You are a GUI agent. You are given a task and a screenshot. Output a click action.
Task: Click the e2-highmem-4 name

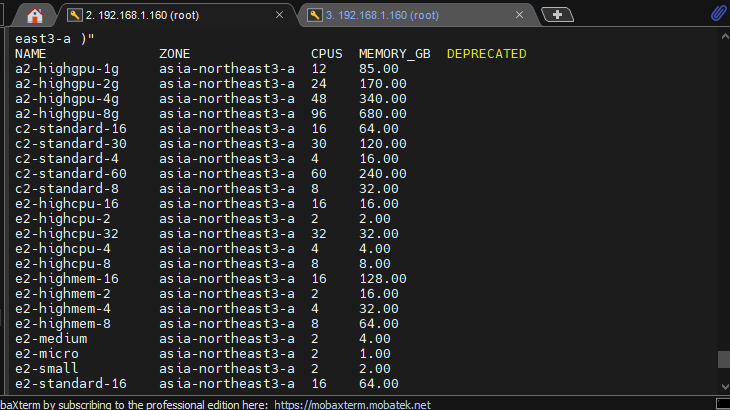coord(63,309)
